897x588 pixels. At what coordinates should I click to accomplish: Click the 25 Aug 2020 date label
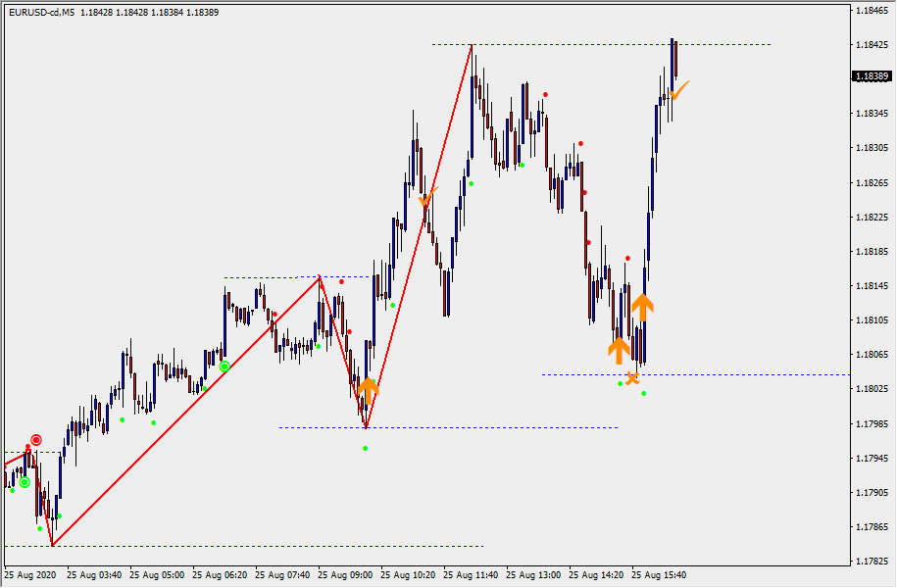point(30,575)
